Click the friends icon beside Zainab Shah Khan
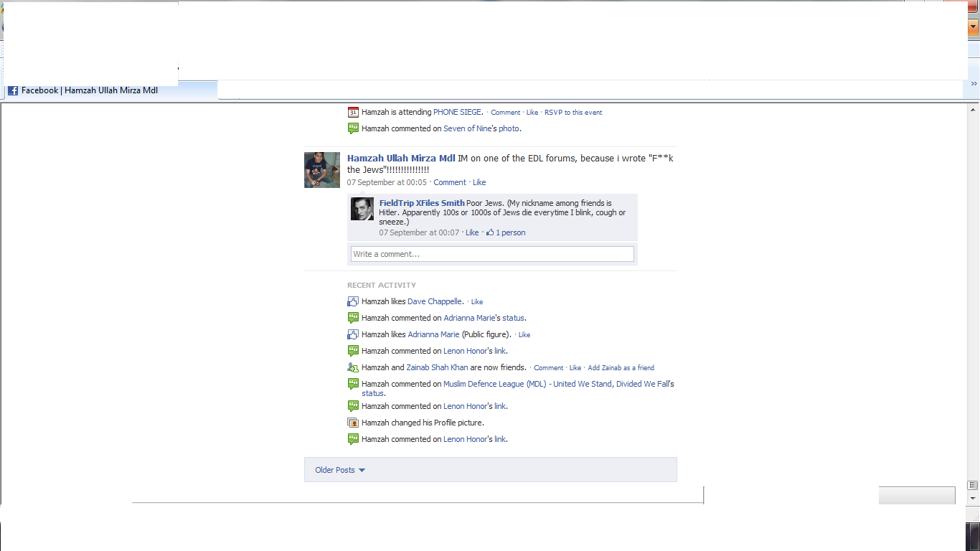Viewport: 980px width, 551px height. click(352, 367)
